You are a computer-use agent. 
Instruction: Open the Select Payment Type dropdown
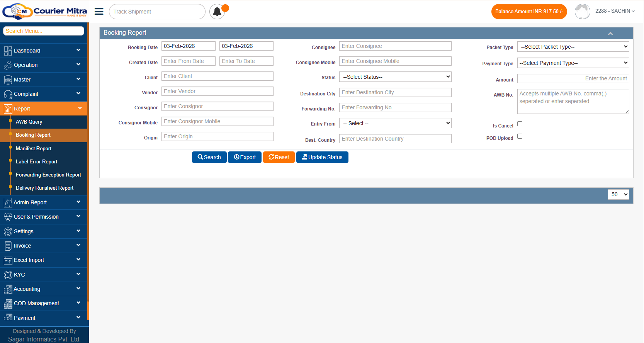click(573, 63)
